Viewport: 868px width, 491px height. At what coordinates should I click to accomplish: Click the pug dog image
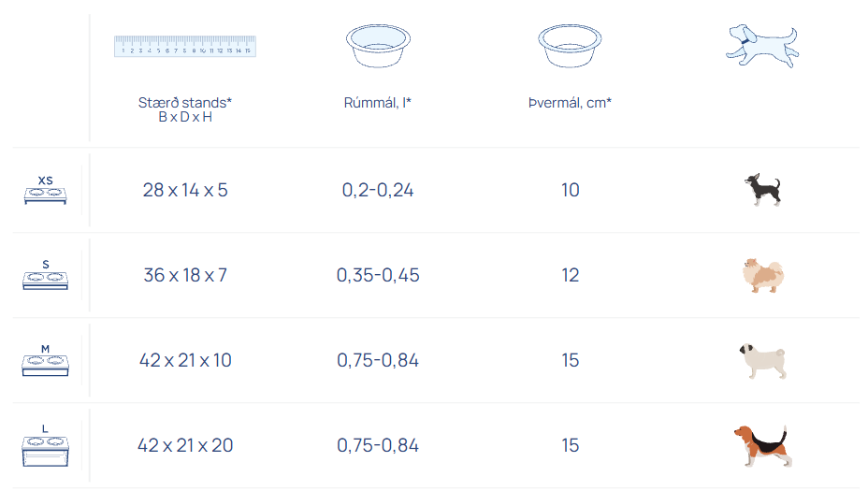(762, 360)
